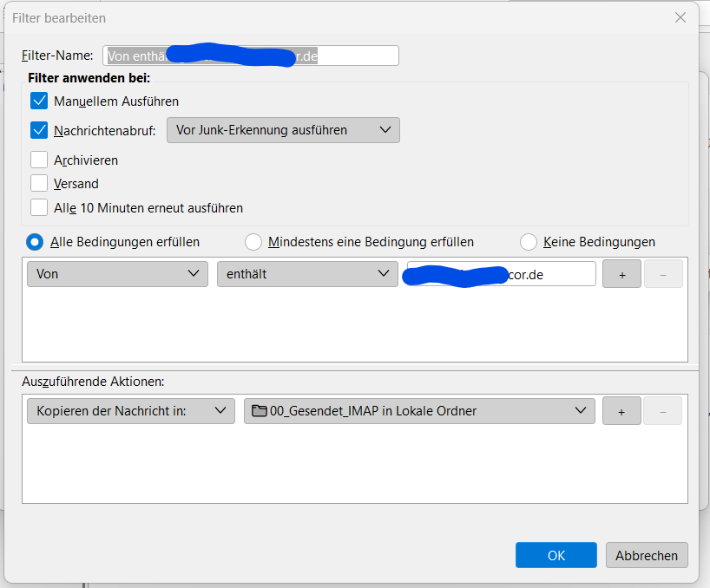Add a condition row with plus button

tap(621, 274)
